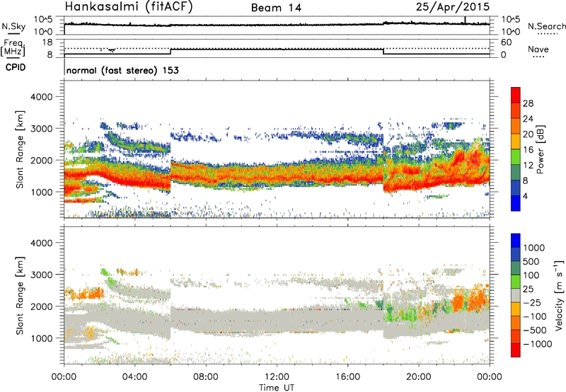
Task: Click 'normal (fast stereo) 153' text
Action: click(122, 70)
